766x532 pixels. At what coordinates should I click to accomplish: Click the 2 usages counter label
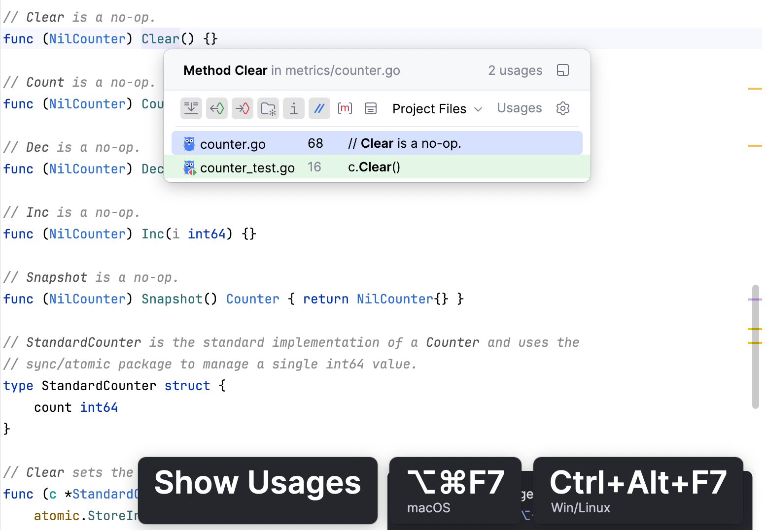point(515,70)
